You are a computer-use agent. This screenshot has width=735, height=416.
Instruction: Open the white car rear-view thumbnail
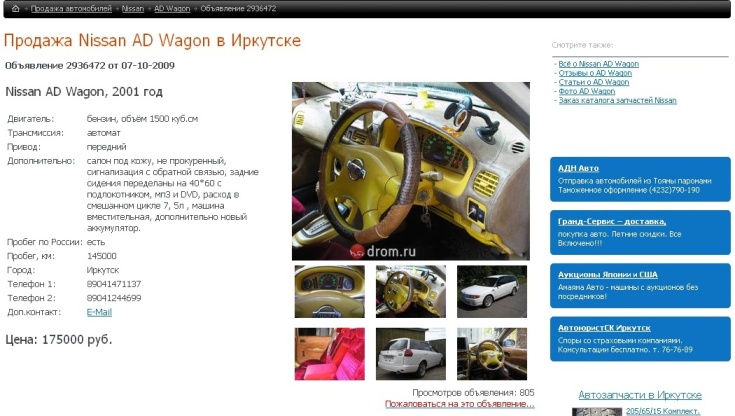click(411, 354)
